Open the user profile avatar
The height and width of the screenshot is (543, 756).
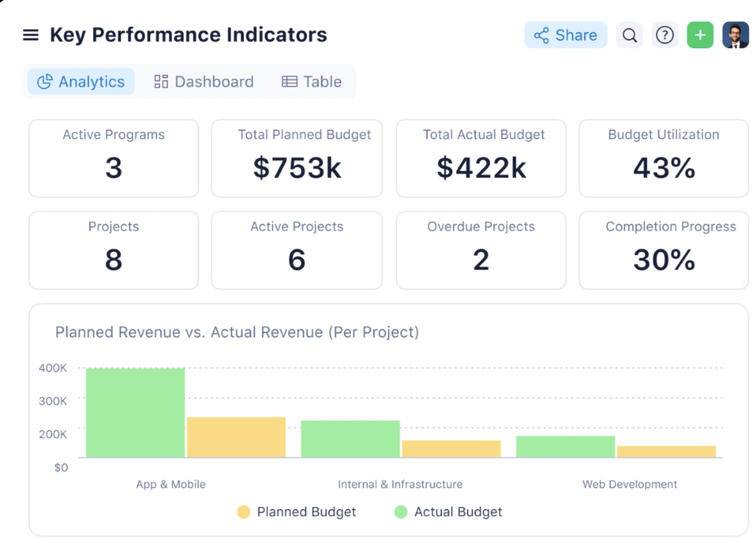pos(735,35)
